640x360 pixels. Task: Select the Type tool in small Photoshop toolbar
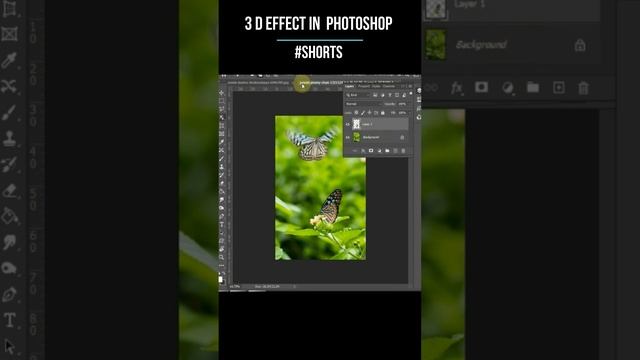(x=222, y=224)
